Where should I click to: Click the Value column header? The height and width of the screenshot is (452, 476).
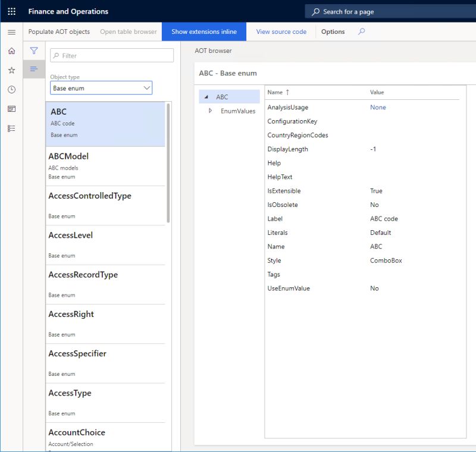(x=377, y=92)
